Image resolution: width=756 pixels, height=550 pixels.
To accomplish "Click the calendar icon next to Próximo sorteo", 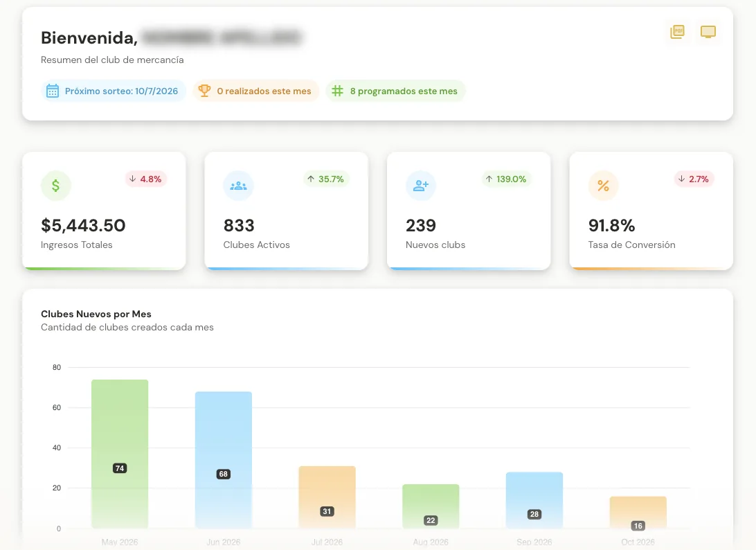I will (53, 91).
